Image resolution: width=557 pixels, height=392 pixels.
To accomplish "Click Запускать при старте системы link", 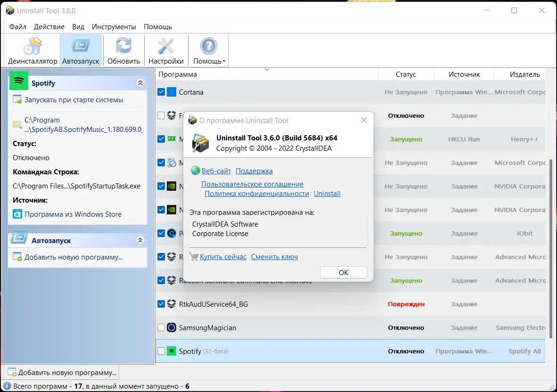I will point(74,100).
